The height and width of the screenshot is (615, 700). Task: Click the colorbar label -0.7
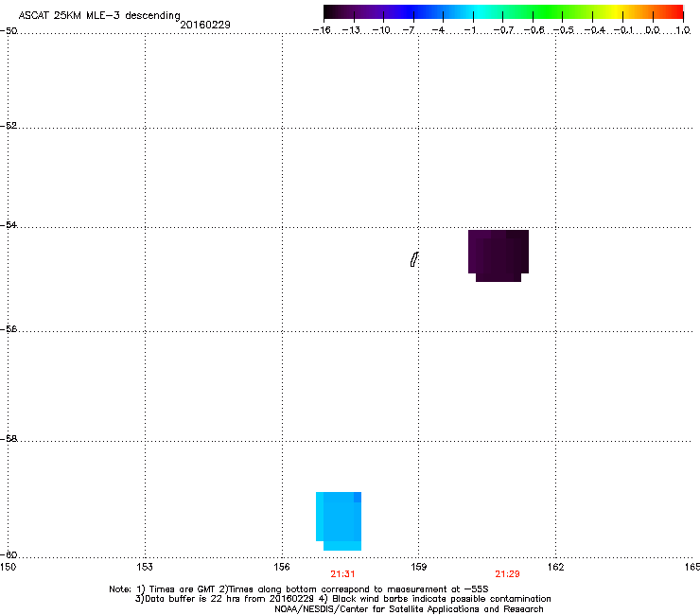click(503, 30)
